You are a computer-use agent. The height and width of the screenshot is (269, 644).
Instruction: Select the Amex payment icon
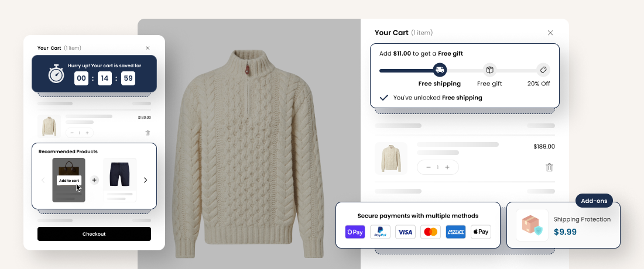click(x=455, y=232)
